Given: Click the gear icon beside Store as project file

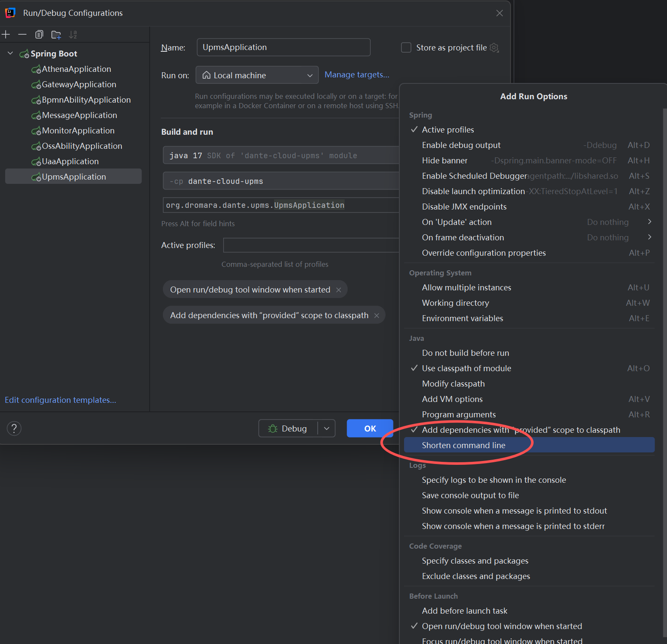Looking at the screenshot, I should [x=494, y=47].
